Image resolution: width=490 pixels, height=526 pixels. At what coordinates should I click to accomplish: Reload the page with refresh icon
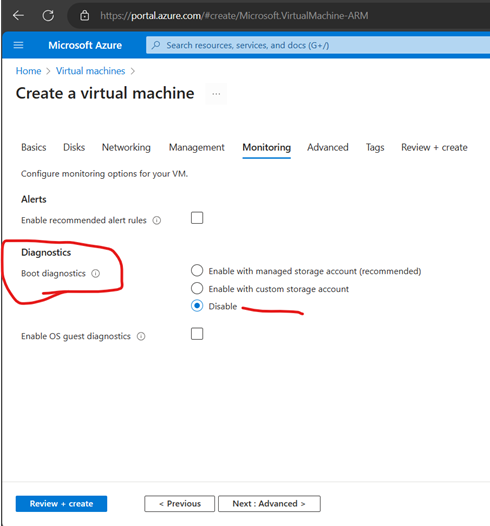(x=48, y=15)
